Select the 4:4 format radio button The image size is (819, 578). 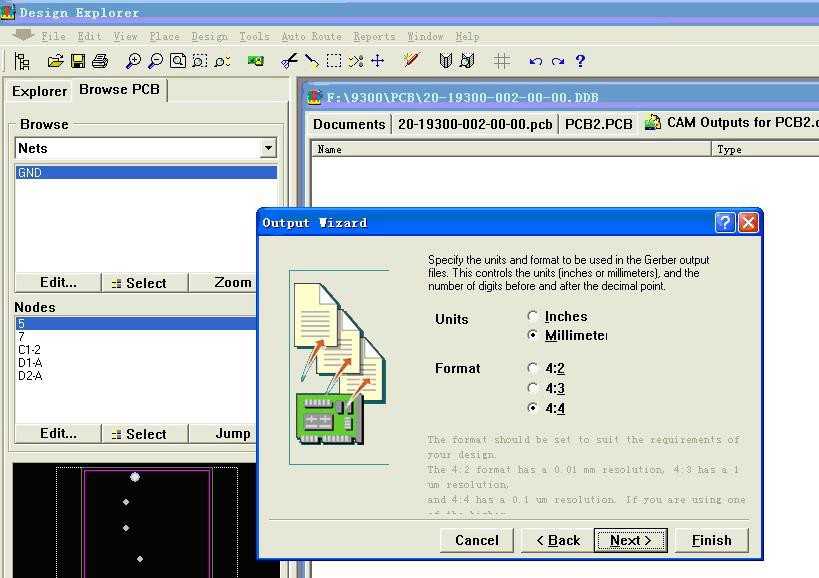tap(532, 408)
